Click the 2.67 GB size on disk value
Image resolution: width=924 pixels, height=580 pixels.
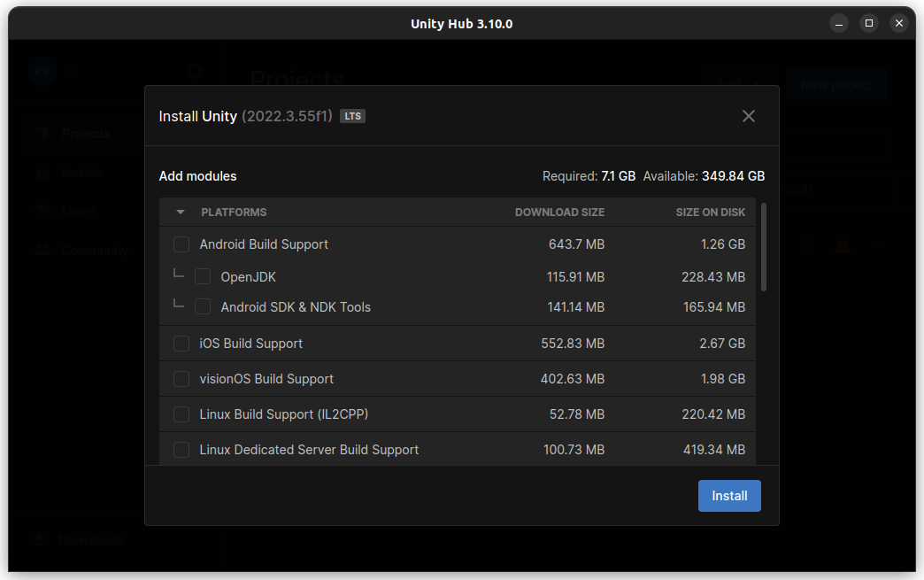[722, 343]
